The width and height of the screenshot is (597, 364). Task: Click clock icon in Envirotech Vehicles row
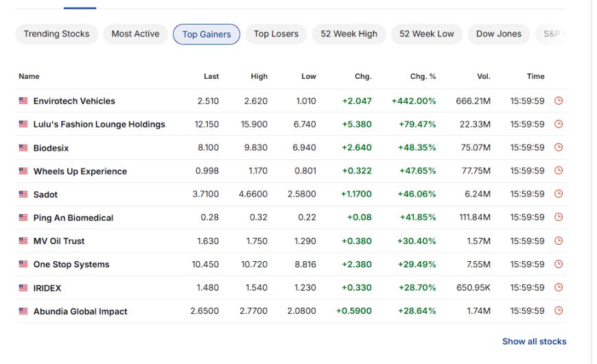(559, 101)
